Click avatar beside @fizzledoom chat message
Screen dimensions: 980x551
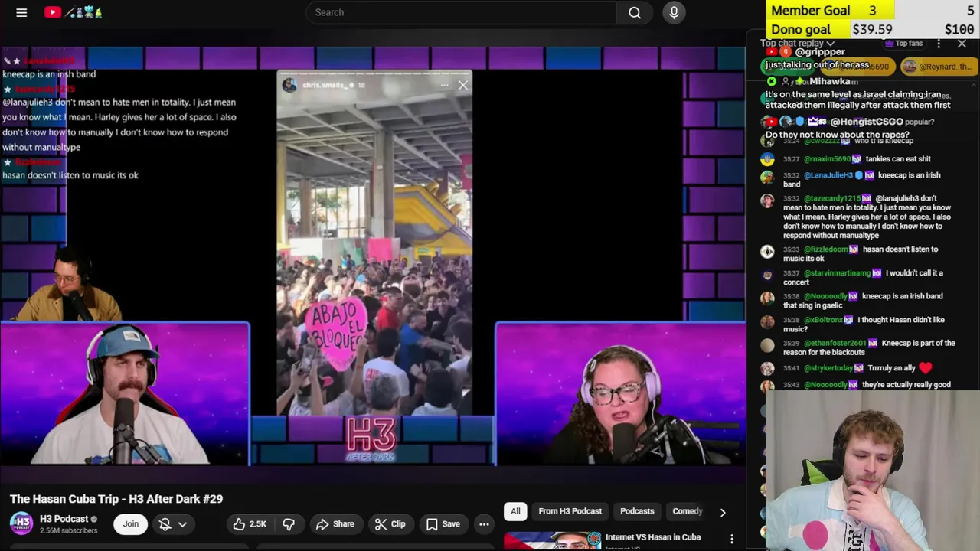point(767,252)
